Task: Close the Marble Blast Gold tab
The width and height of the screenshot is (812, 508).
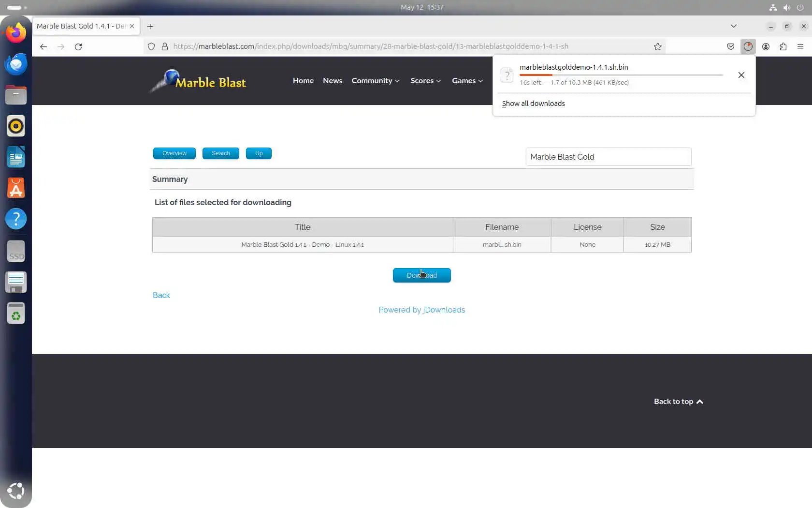Action: click(132, 26)
